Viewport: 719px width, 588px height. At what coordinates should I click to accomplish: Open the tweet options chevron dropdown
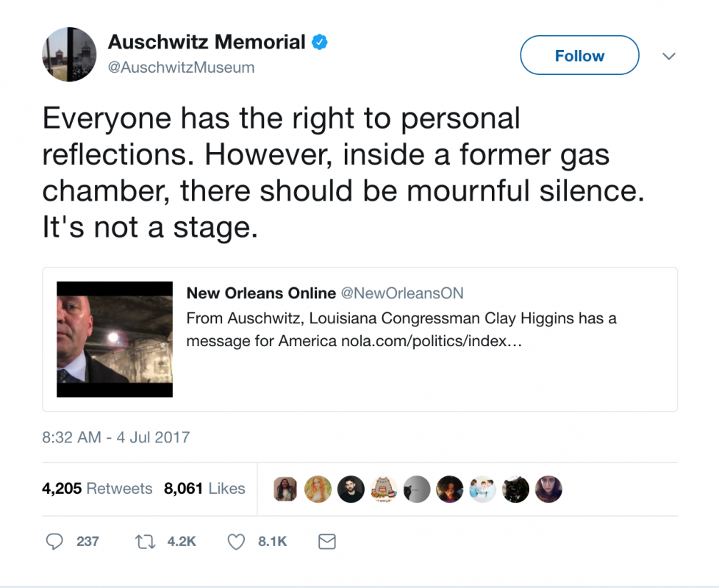click(x=669, y=56)
